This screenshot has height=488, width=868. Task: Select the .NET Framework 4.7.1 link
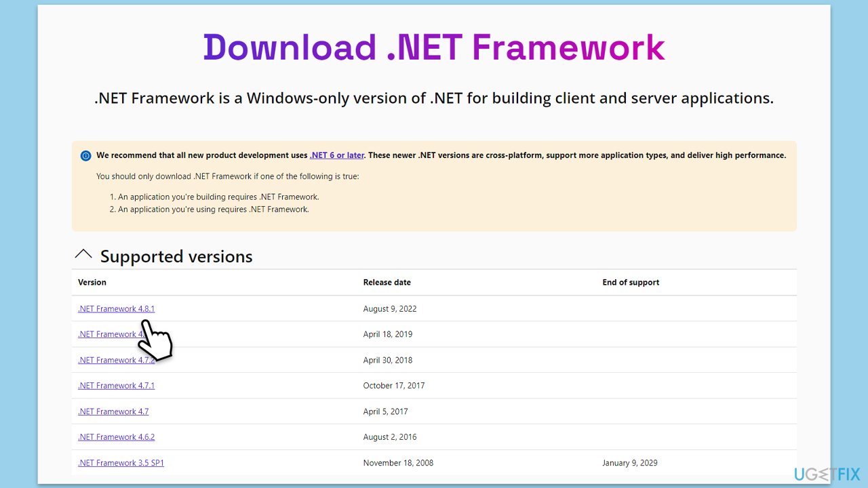116,386
